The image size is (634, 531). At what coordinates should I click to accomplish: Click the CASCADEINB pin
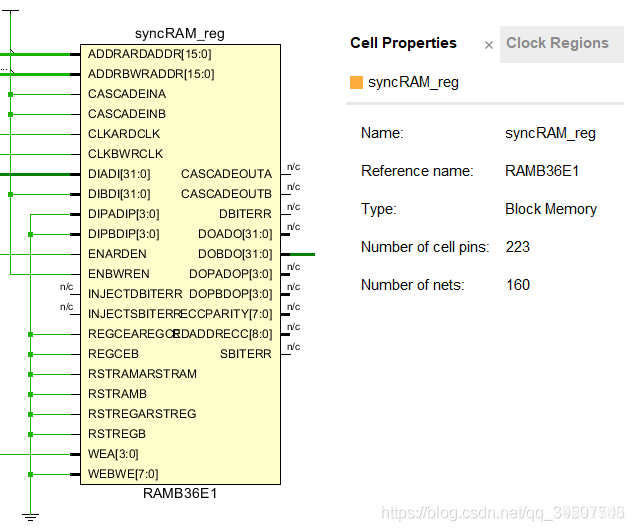tap(127, 114)
